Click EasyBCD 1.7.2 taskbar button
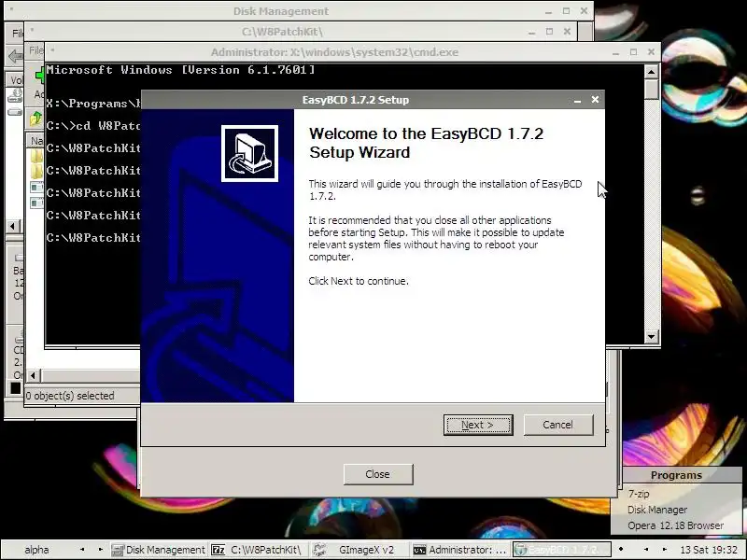This screenshot has width=747, height=560. [x=561, y=550]
